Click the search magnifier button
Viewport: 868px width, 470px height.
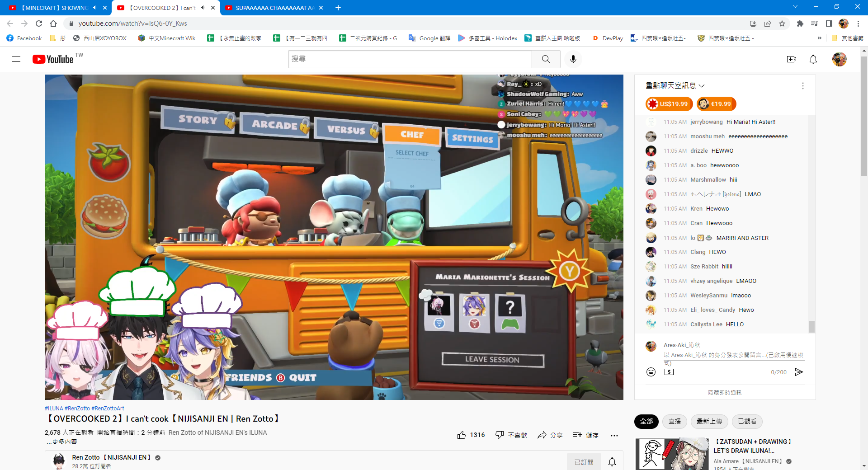tap(546, 59)
